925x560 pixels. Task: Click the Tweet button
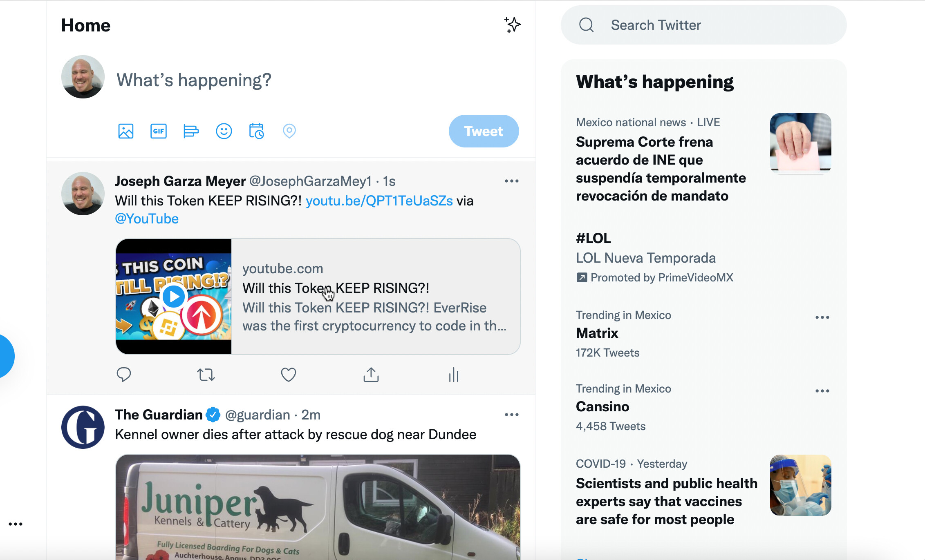click(484, 131)
